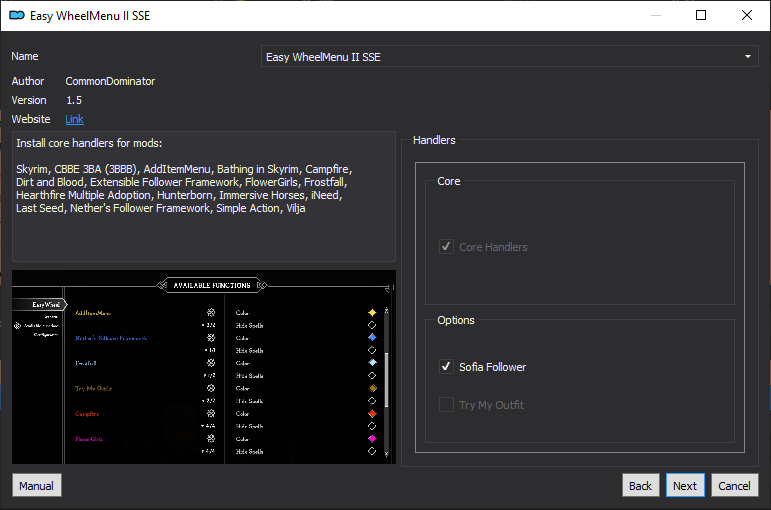Viewport: 771px width, 510px height.
Task: Click the Options group heading
Action: (x=456, y=320)
